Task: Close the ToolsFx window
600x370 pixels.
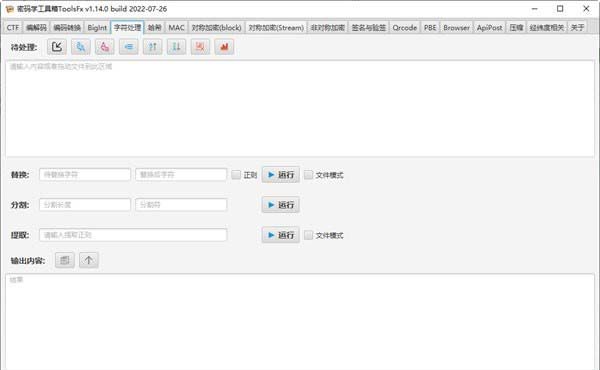Action: (586, 8)
